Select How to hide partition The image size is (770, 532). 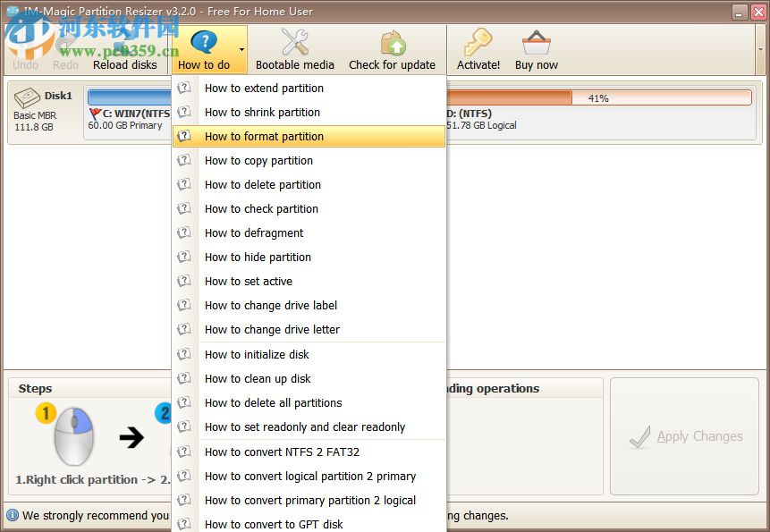pyautogui.click(x=309, y=257)
